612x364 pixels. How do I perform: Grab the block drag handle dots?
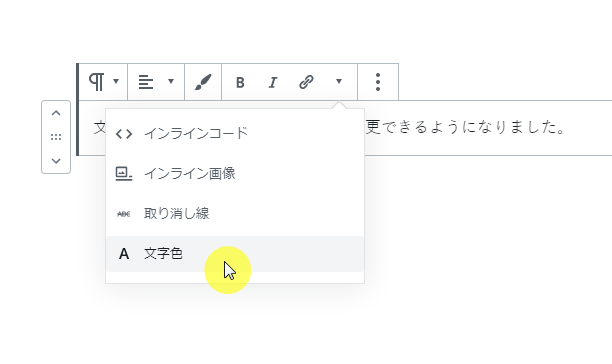click(x=56, y=137)
